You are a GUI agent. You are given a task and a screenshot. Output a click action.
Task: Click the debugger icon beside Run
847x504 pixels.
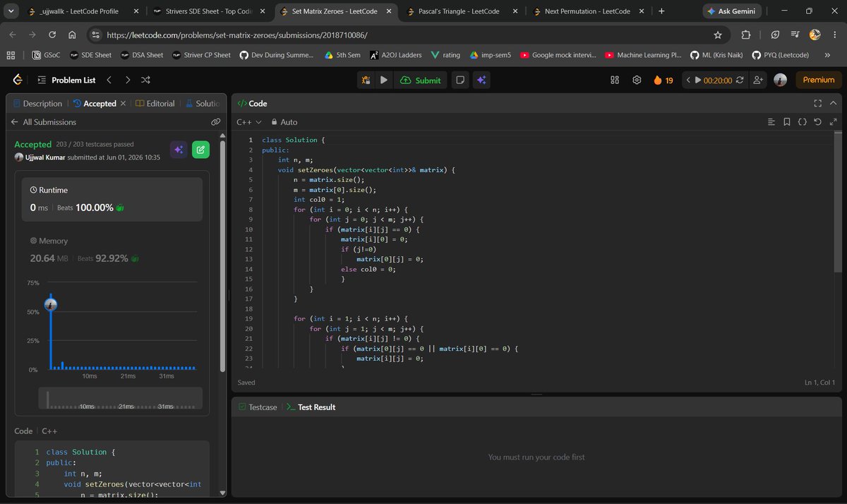(x=366, y=80)
